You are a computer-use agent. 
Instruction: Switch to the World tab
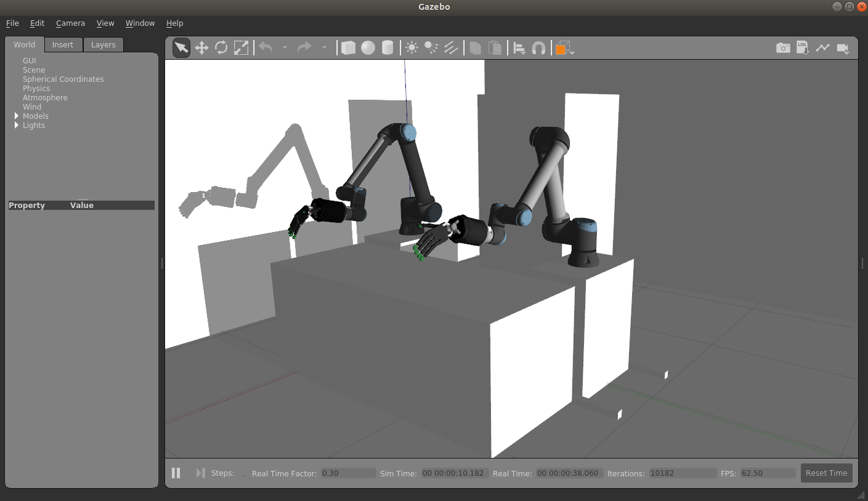[x=25, y=44]
